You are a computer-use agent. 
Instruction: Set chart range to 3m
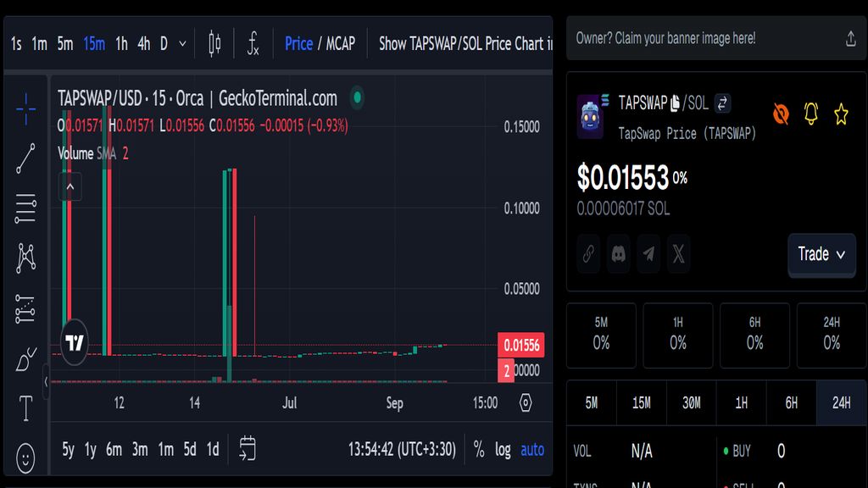point(140,449)
